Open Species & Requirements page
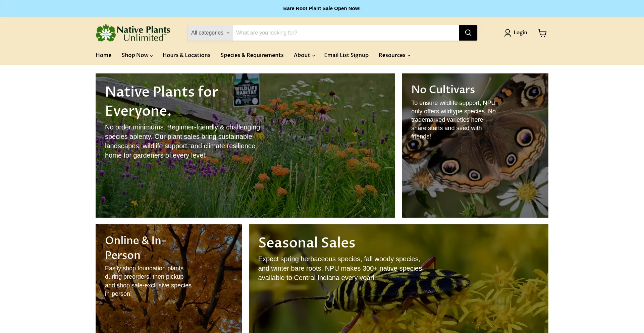This screenshot has height=333, width=644. click(x=252, y=55)
